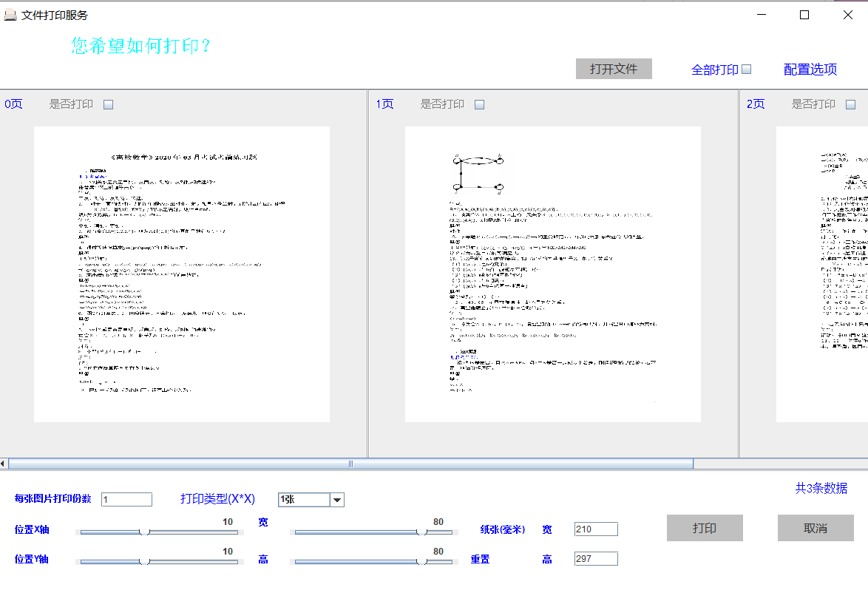The height and width of the screenshot is (593, 868).
Task: Open the 配置选项 settings link
Action: point(809,68)
